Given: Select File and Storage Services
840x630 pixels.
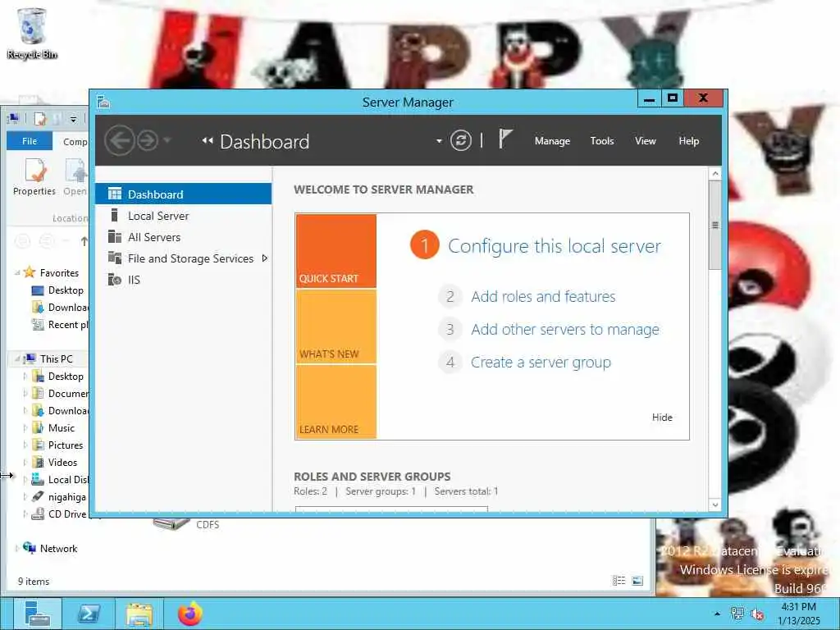Looking at the screenshot, I should point(183,258).
